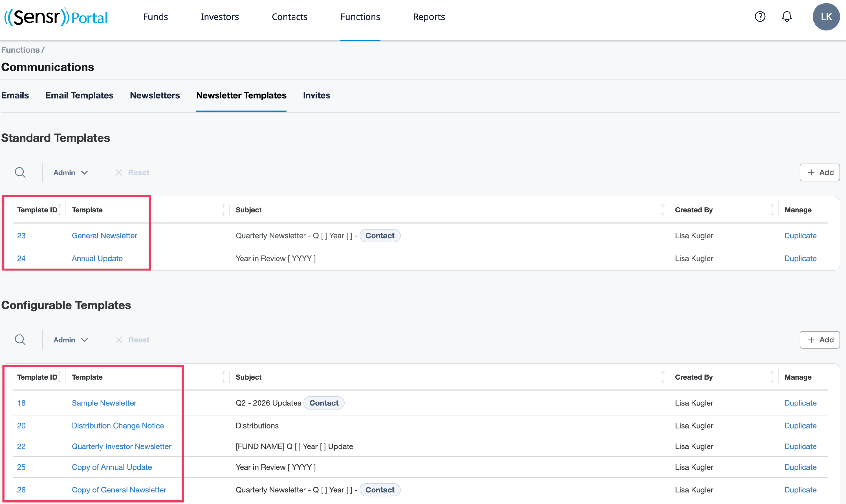Click the Contact tag in Sample Newsletter row
This screenshot has height=504, width=846.
[324, 403]
